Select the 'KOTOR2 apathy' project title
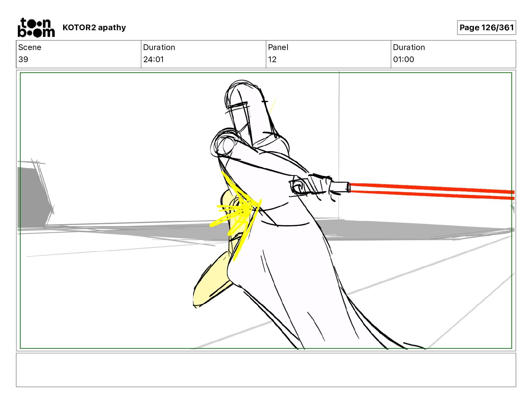Viewport: 532px width, 411px height. [x=94, y=28]
